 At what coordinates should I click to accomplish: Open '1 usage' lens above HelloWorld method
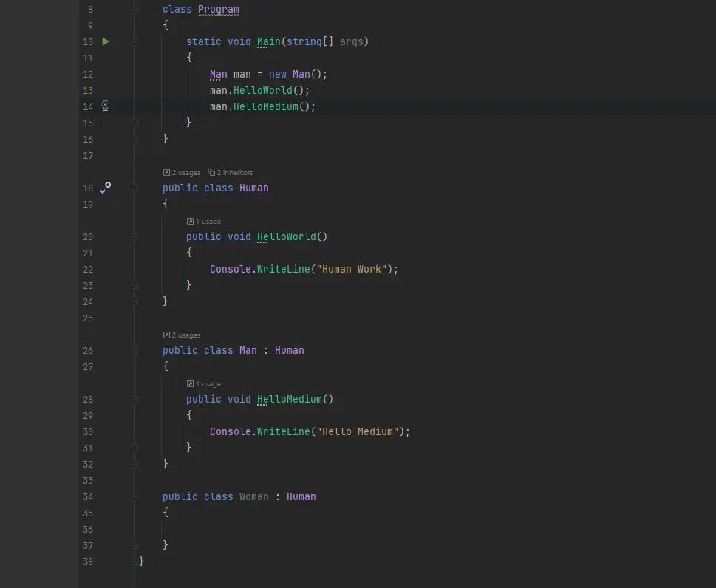[204, 222]
